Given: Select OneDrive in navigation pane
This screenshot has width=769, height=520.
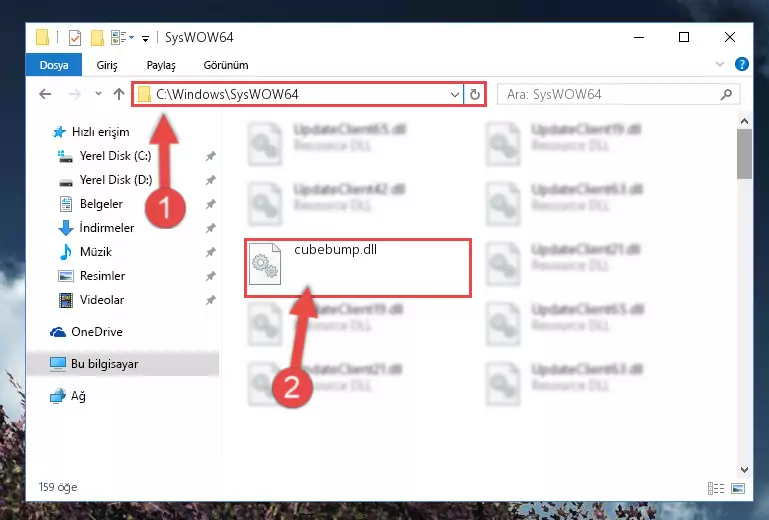Looking at the screenshot, I should coord(97,332).
